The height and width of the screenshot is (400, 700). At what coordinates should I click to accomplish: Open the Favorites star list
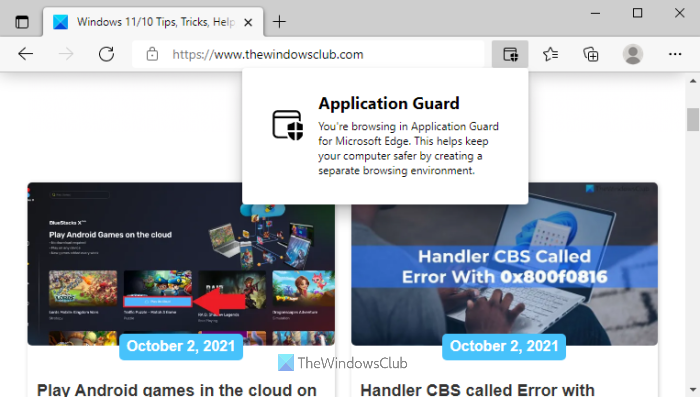click(x=550, y=54)
